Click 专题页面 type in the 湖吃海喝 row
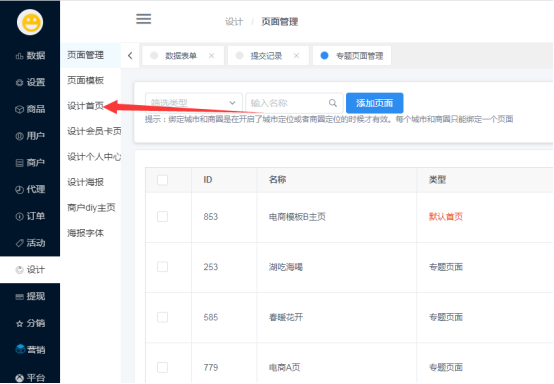 [x=446, y=267]
